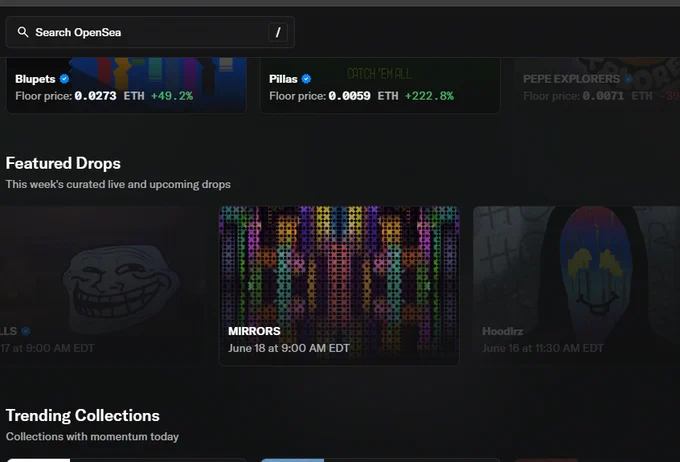Image resolution: width=680 pixels, height=462 pixels.
Task: Click the Hoodlrz drop title
Action: pyautogui.click(x=502, y=331)
